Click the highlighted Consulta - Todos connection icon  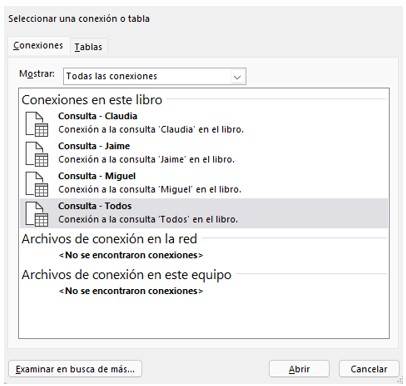pos(37,214)
